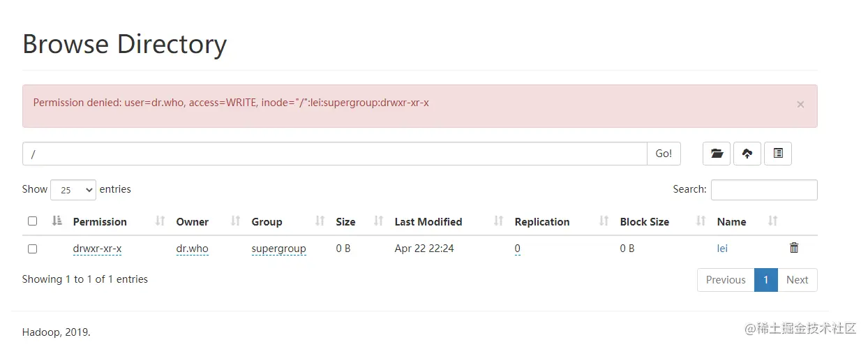868x347 pixels.
Task: Click the create new directory folder icon
Action: point(717,154)
